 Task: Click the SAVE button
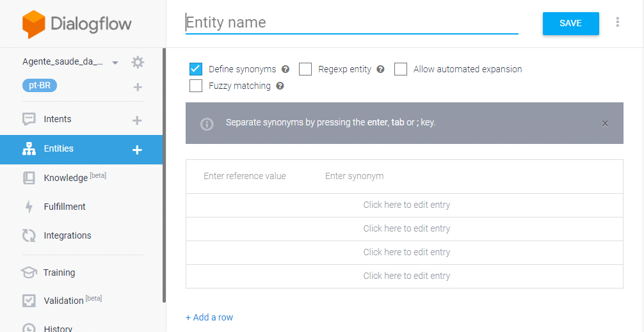[x=570, y=23]
